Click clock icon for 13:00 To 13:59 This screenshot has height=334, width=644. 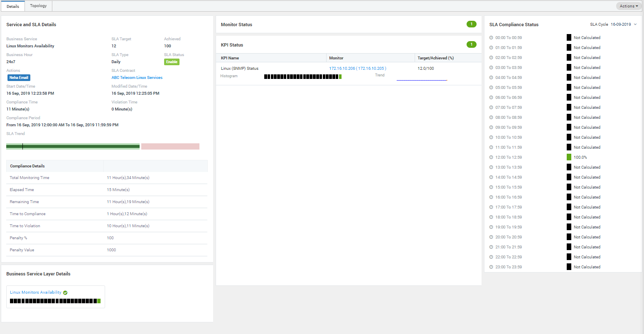pos(491,167)
